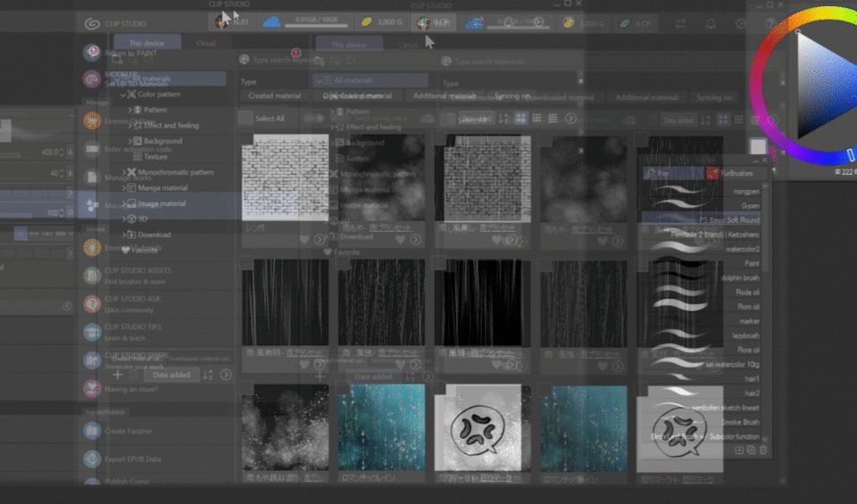Image resolution: width=857 pixels, height=504 pixels.
Task: Click the Export EPUB Data icon
Action: tap(92, 459)
